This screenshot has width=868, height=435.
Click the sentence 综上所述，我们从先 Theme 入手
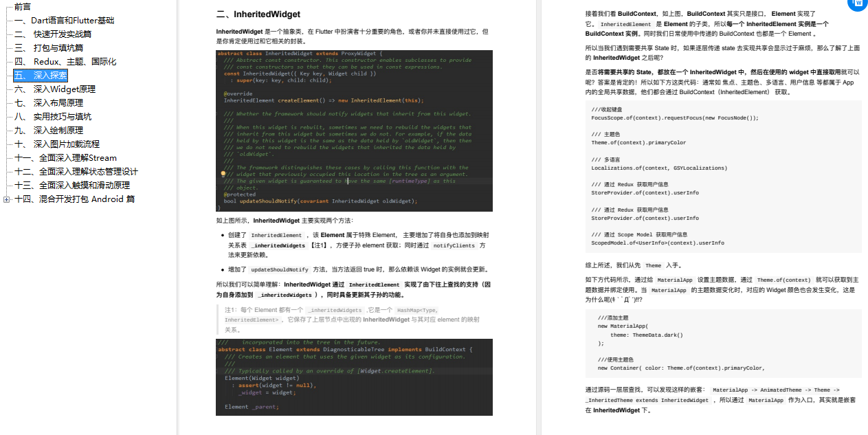click(x=634, y=265)
